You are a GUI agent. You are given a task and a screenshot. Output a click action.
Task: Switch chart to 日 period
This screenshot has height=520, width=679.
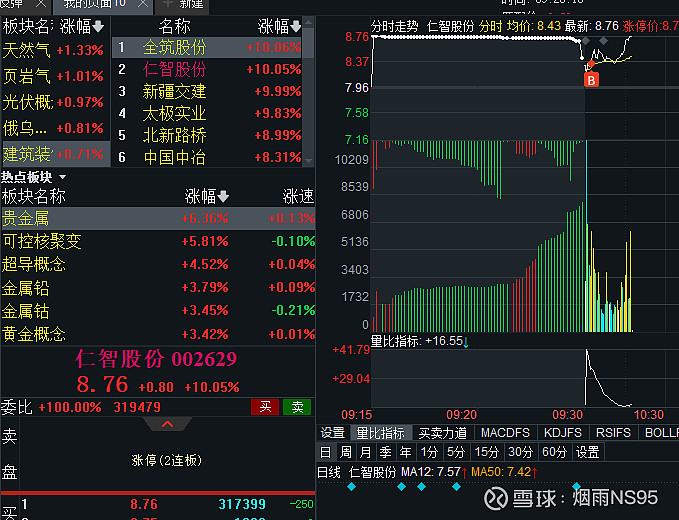325,452
